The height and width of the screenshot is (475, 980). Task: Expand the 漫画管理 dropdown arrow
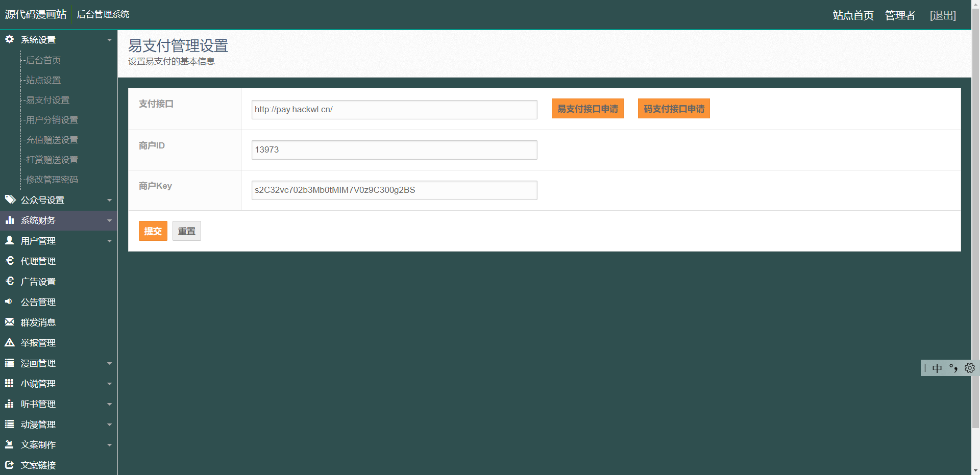[x=109, y=363]
